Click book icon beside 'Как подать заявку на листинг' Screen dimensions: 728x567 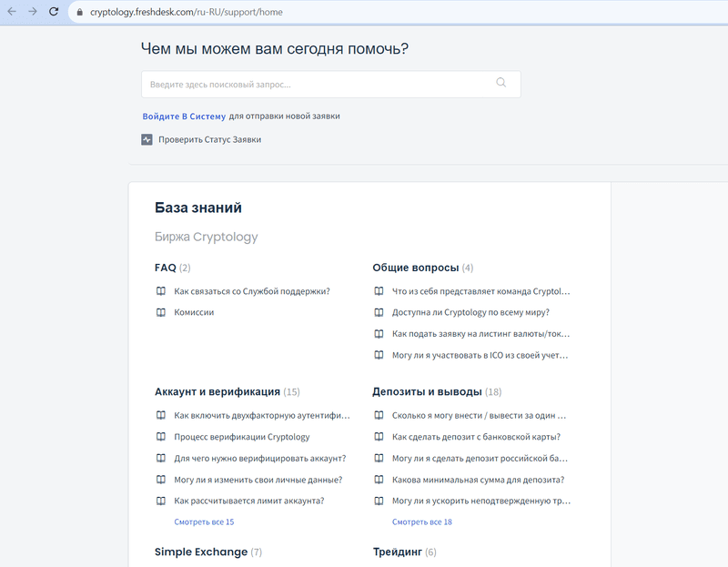pos(379,334)
